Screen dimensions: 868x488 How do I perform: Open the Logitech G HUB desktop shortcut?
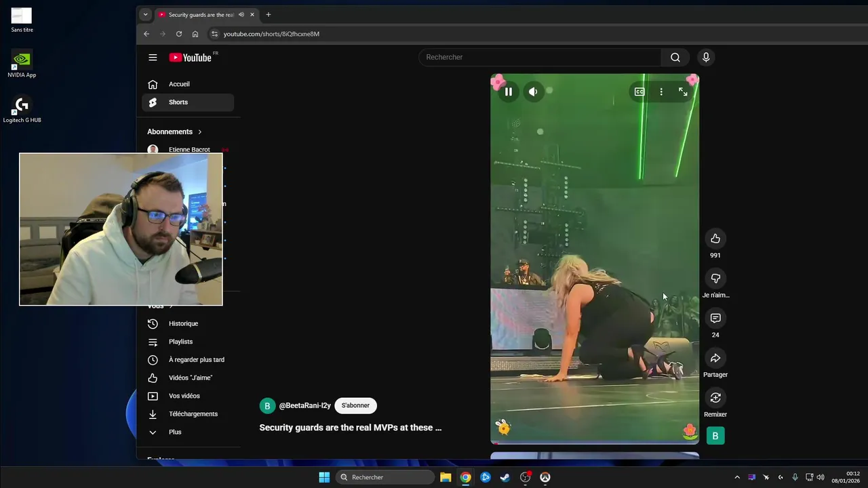click(x=22, y=110)
